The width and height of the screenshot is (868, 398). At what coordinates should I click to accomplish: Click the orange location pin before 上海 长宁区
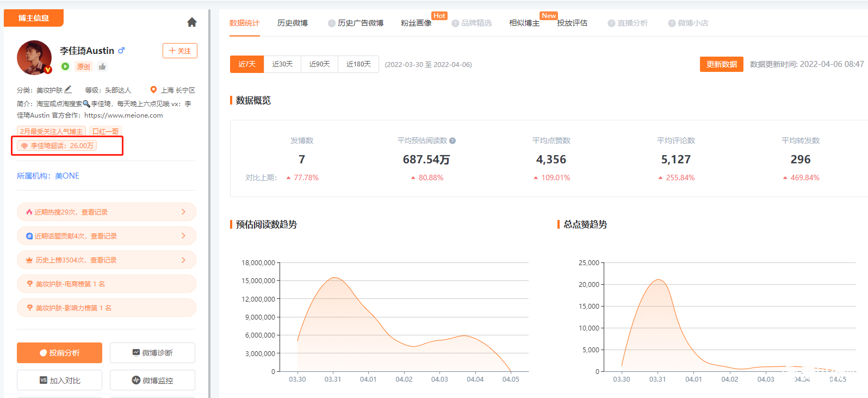click(x=153, y=90)
